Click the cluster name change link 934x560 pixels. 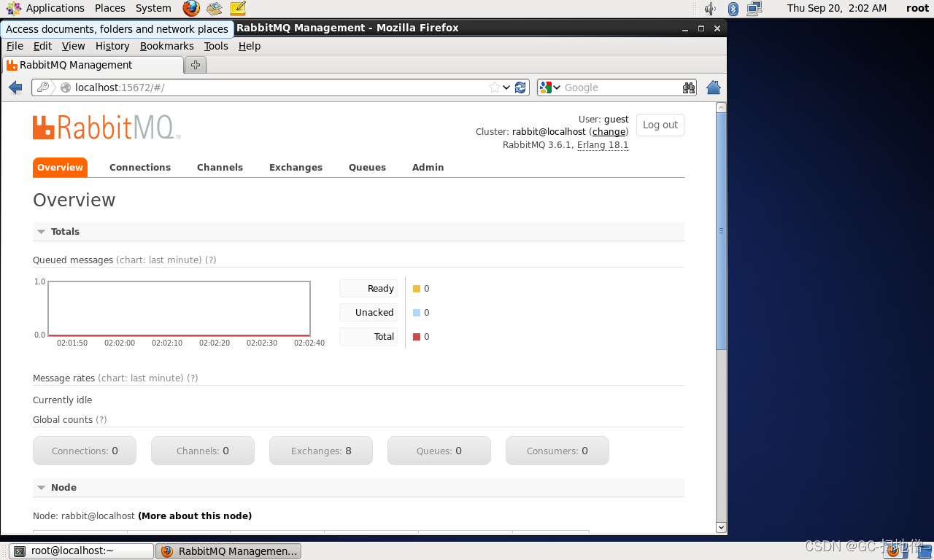pyautogui.click(x=609, y=132)
